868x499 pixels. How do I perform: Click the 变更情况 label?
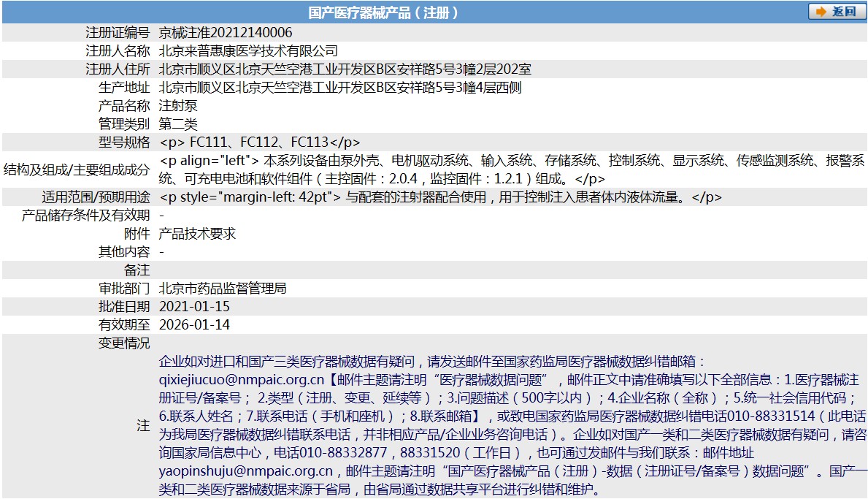pyautogui.click(x=124, y=343)
